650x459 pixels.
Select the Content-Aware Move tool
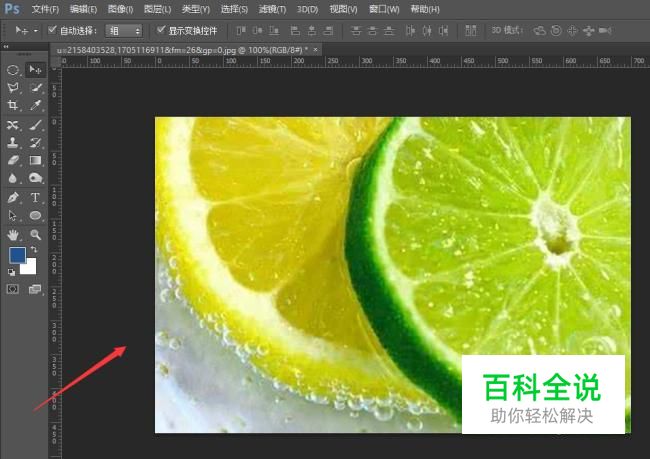(x=12, y=125)
